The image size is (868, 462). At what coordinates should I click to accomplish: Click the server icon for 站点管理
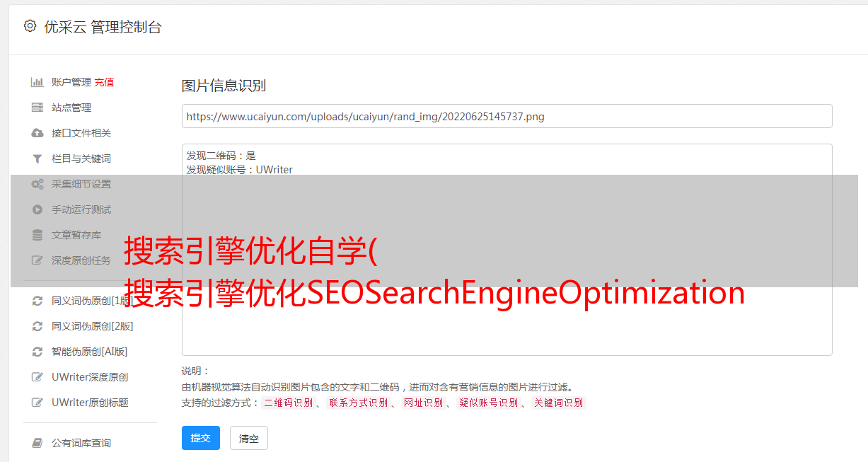[37, 108]
